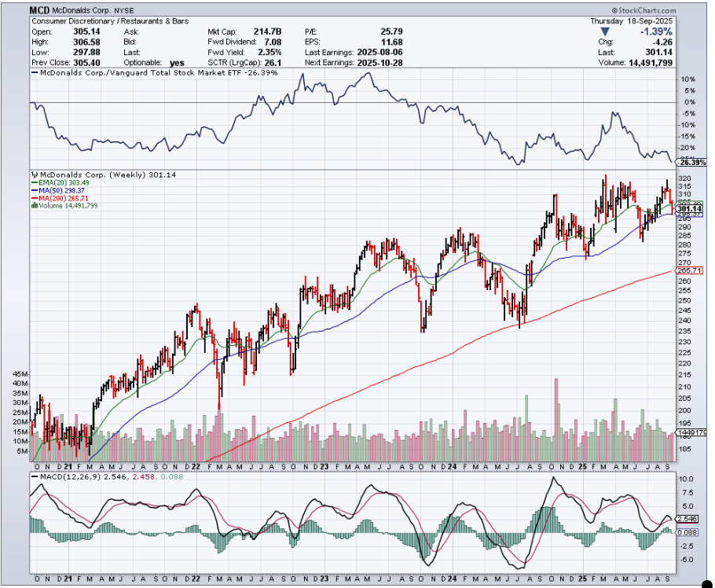Click the chart-type icon before McDonalds Corp. (Weekly)

coord(35,175)
